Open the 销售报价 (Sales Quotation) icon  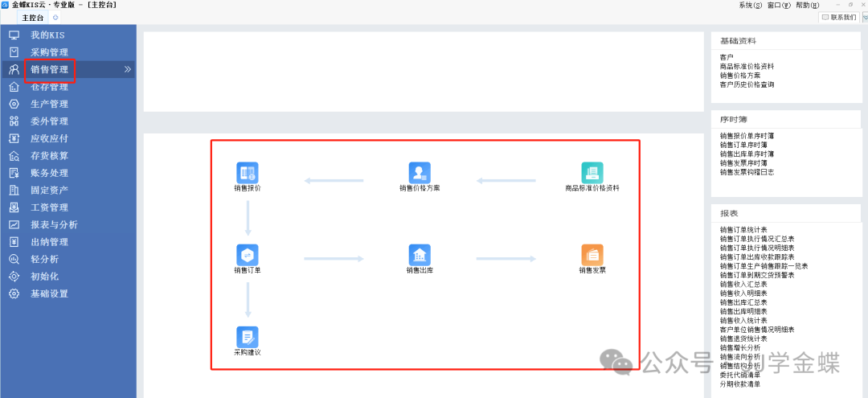[248, 173]
